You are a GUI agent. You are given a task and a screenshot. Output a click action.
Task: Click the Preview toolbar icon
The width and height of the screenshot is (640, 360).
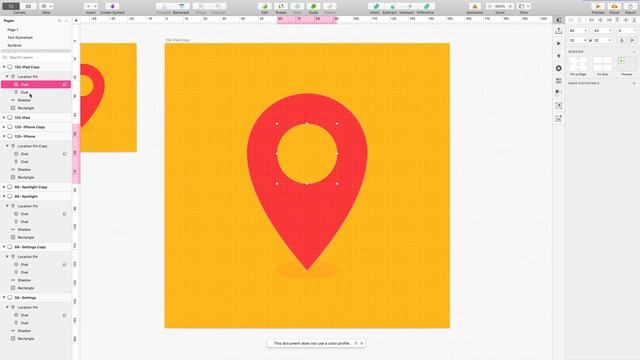[598, 7]
